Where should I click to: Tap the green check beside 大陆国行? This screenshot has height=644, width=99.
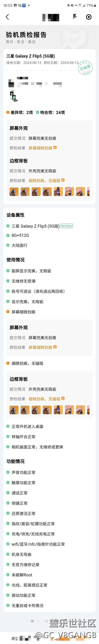tap(8, 245)
